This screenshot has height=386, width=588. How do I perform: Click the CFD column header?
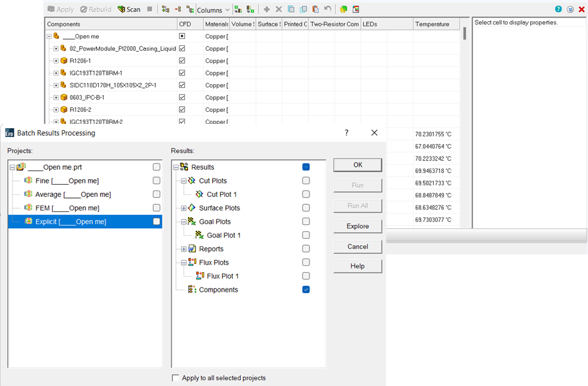coord(190,24)
